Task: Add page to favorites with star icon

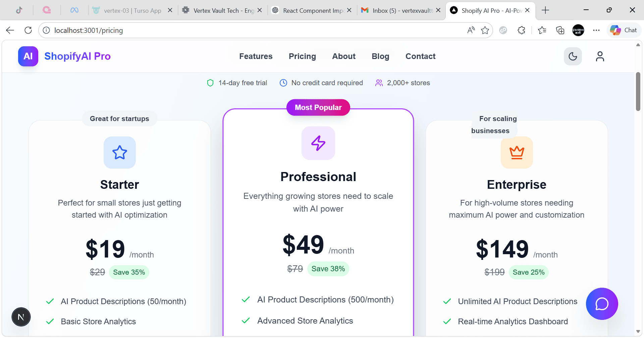Action: (x=485, y=30)
